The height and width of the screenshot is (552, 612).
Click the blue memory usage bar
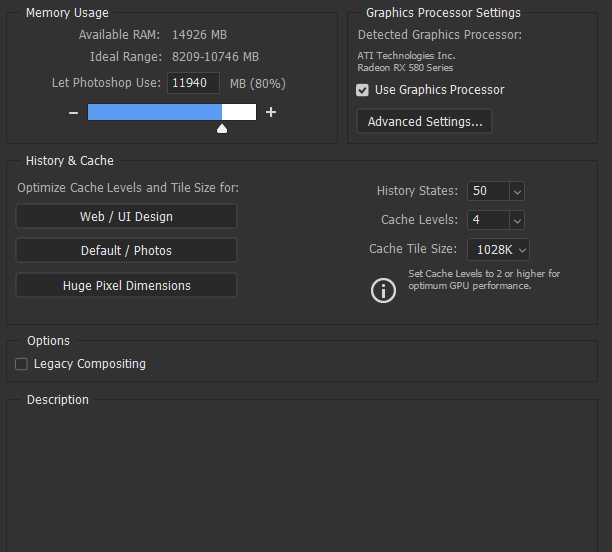[x=155, y=112]
